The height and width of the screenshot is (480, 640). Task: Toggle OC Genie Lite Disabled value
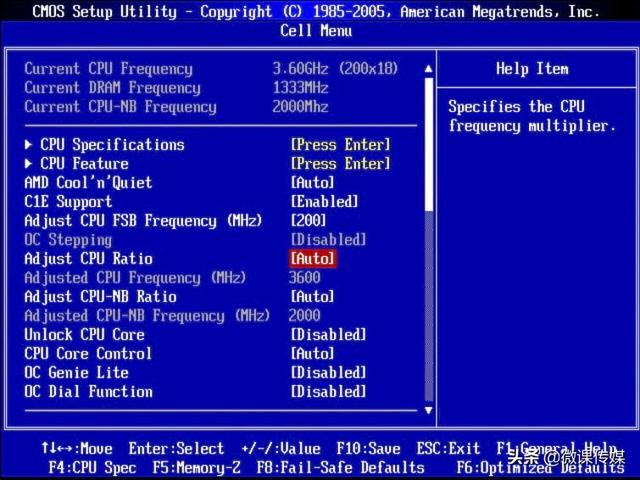click(328, 373)
